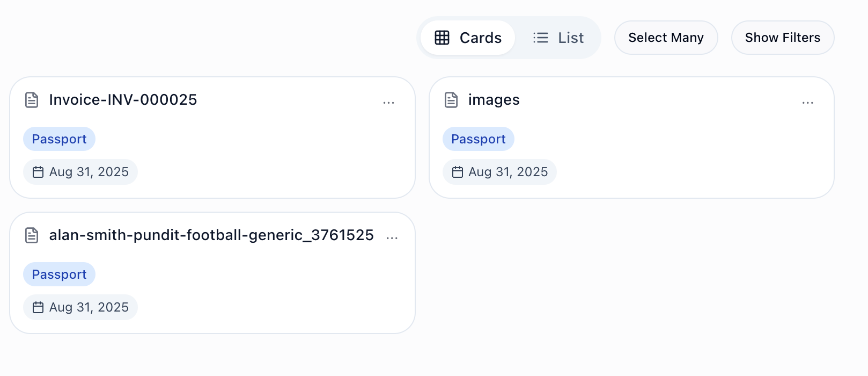Click the Passport tag on alan-smith-pundit card
This screenshot has width=868, height=376.
59,274
